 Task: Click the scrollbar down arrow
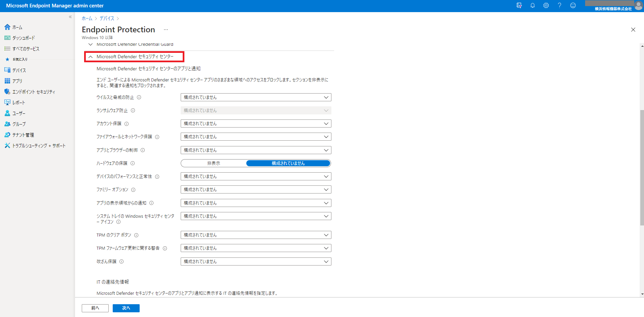pos(642,294)
